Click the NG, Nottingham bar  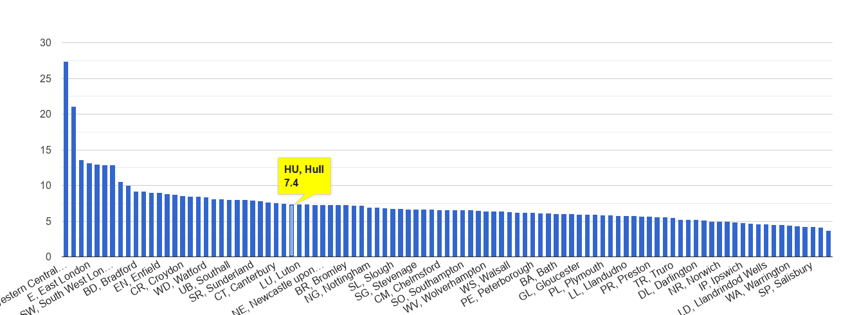pyautogui.click(x=369, y=233)
